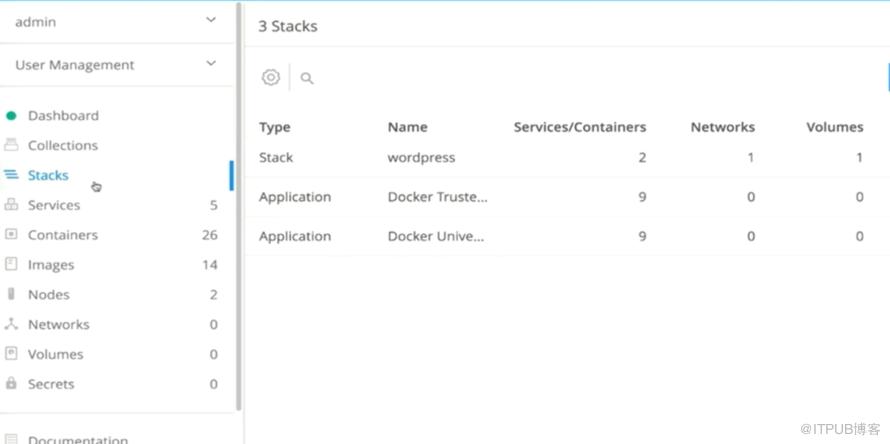Click the green Dashboard status dot icon
The width and height of the screenshot is (890, 444).
pos(11,116)
